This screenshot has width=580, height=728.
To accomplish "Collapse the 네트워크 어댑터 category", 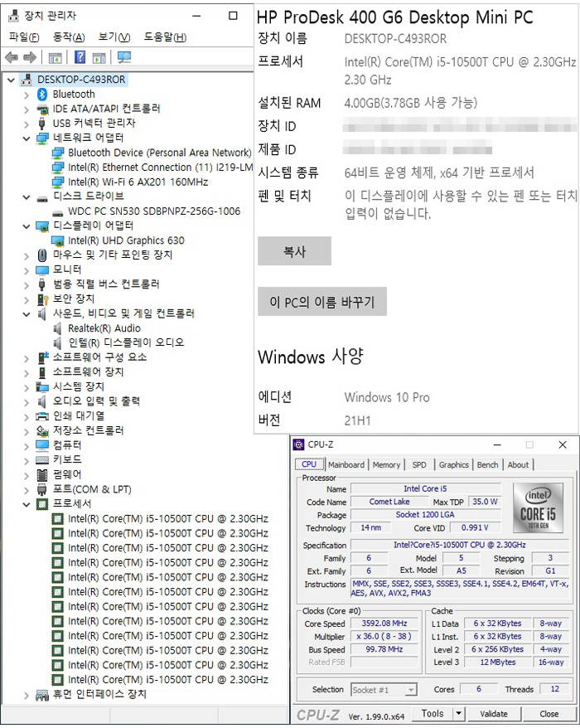I will pyautogui.click(x=27, y=138).
